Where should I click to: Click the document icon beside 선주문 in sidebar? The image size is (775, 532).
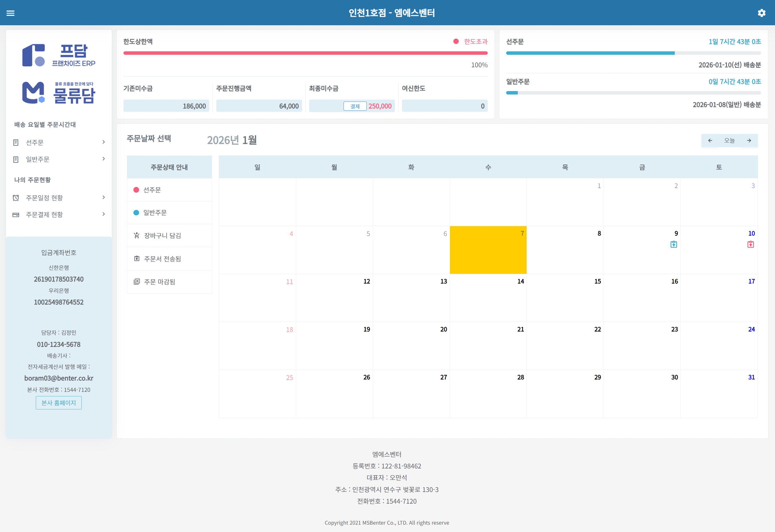click(x=16, y=142)
